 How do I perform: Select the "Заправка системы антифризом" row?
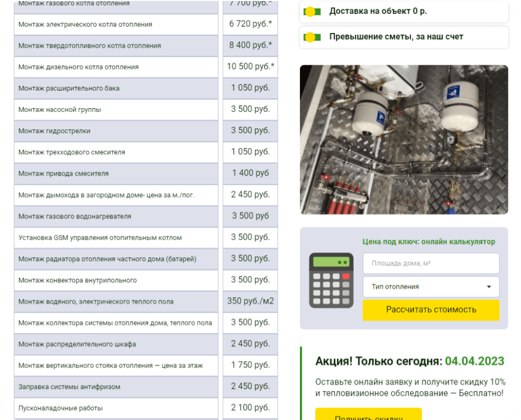[116, 387]
